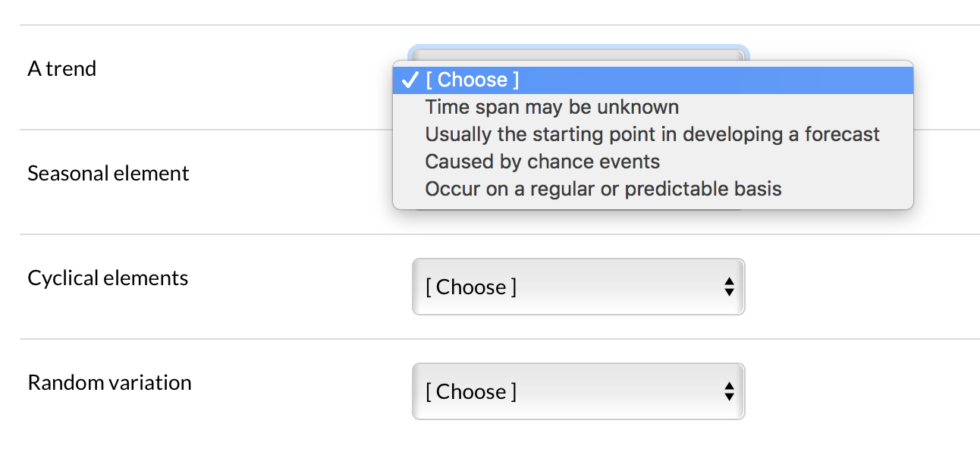Click the 'Seasonal element' question label
The width and height of the screenshot is (980, 452).
108,173
